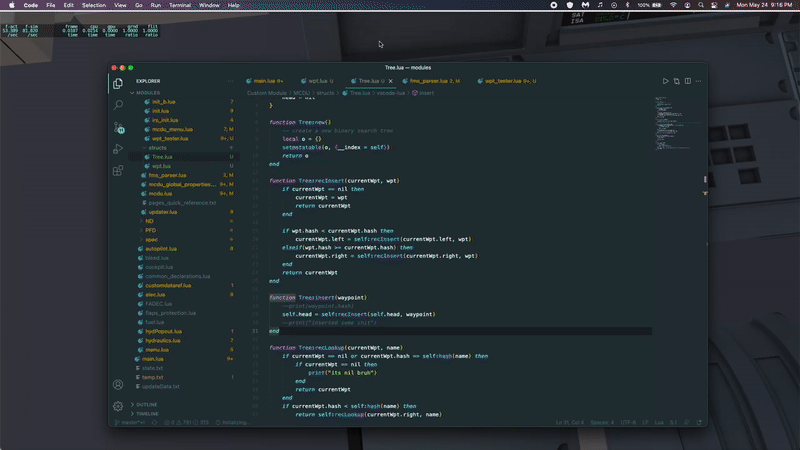Image resolution: width=800 pixels, height=450 pixels.
Task: Click Lua language mode in status bar
Action: (659, 422)
